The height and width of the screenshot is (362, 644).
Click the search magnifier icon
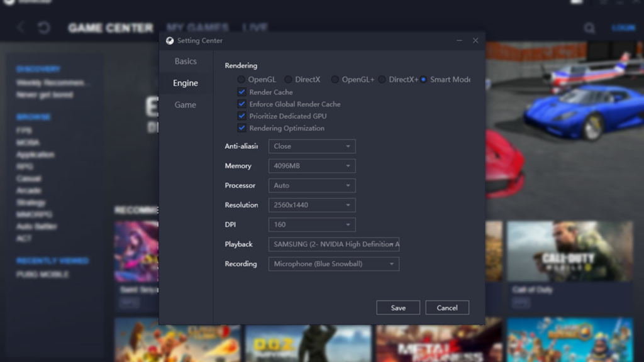[589, 28]
